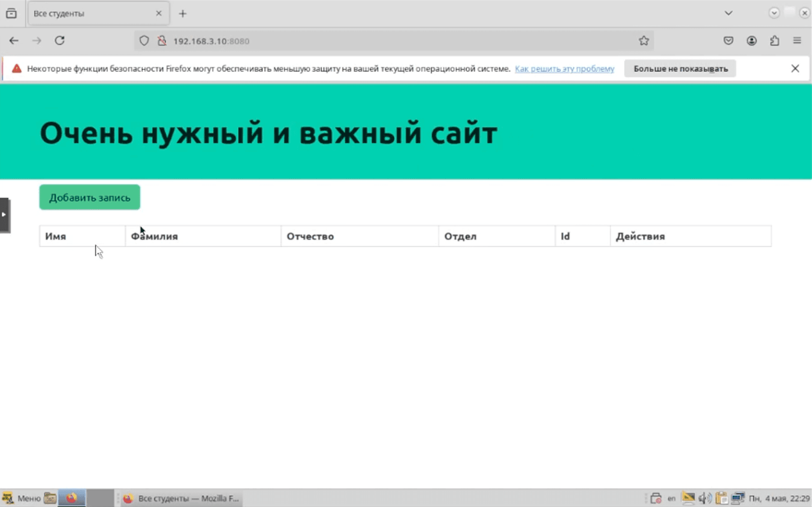Open the extensions puzzle icon
This screenshot has height=507, width=812.
coord(774,41)
